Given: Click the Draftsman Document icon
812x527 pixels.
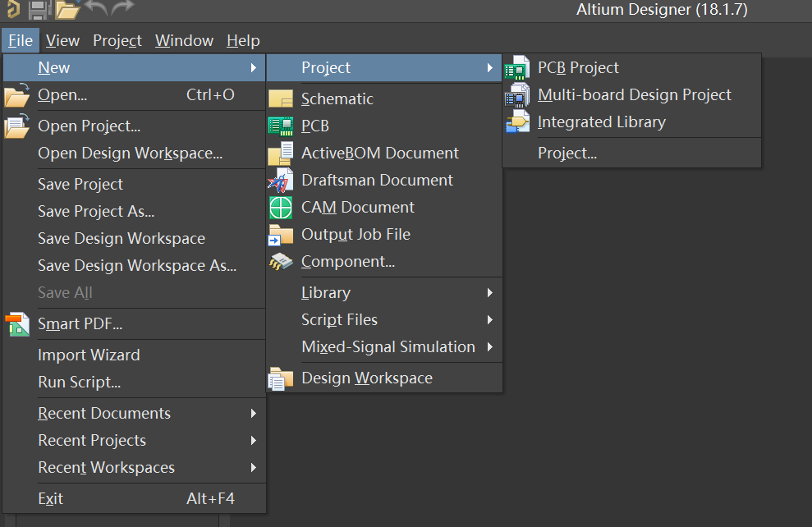Looking at the screenshot, I should click(281, 180).
